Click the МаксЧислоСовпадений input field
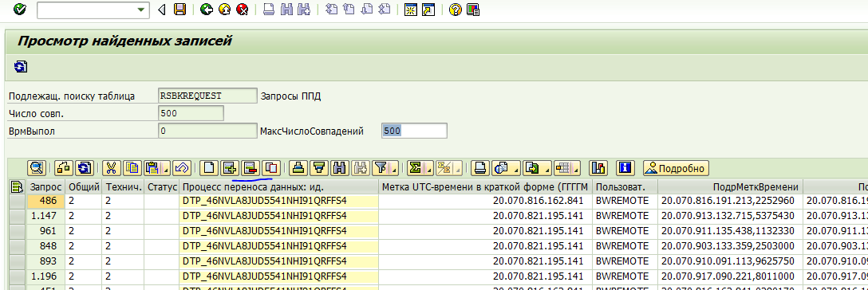 click(414, 131)
